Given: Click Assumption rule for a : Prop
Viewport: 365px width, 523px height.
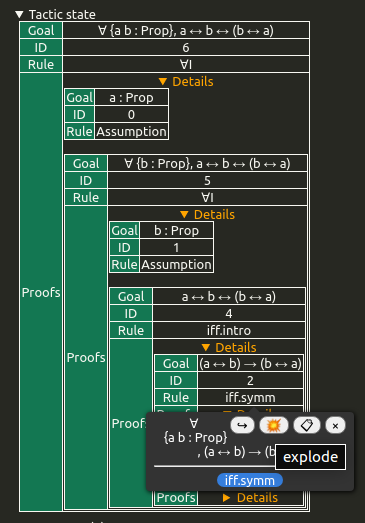Looking at the screenshot, I should tap(131, 131).
